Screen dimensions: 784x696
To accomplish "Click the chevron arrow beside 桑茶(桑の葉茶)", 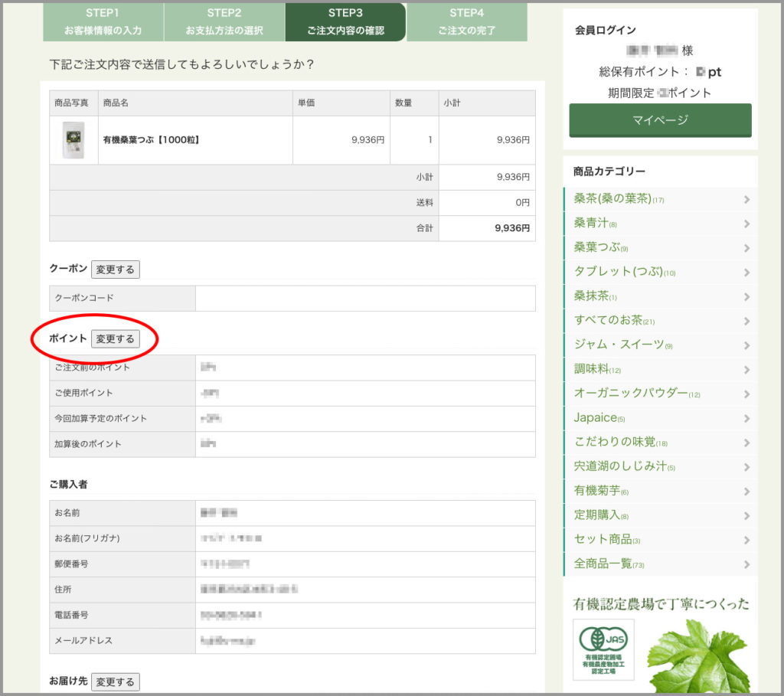I will tap(746, 200).
